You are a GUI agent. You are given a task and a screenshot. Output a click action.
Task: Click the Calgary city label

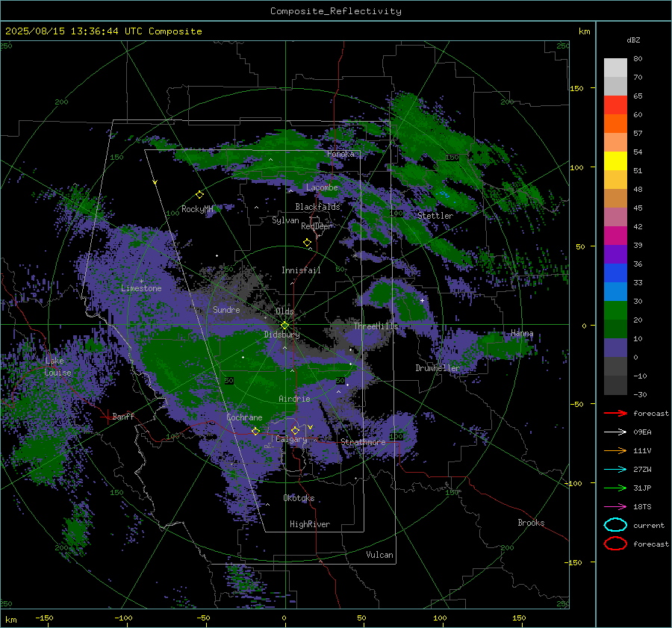coord(291,439)
